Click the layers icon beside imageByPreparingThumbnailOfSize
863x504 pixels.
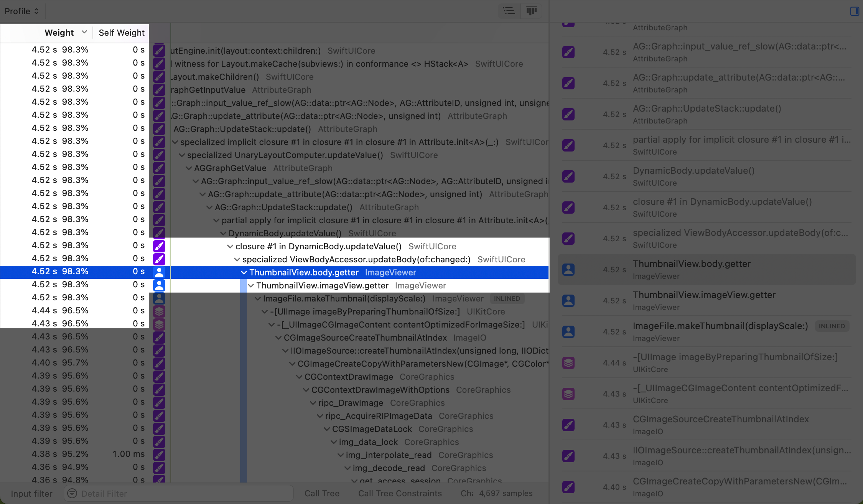pos(159,311)
